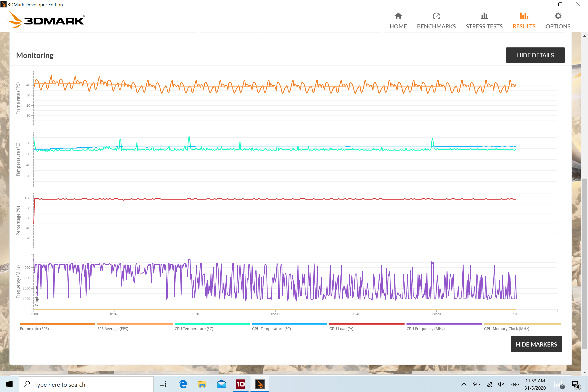Expand the hidden system tray icons chevron
588x392 pixels.
click(x=464, y=384)
